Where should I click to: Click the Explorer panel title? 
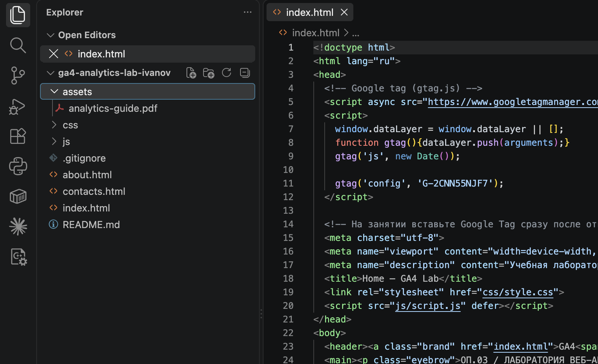[65, 12]
